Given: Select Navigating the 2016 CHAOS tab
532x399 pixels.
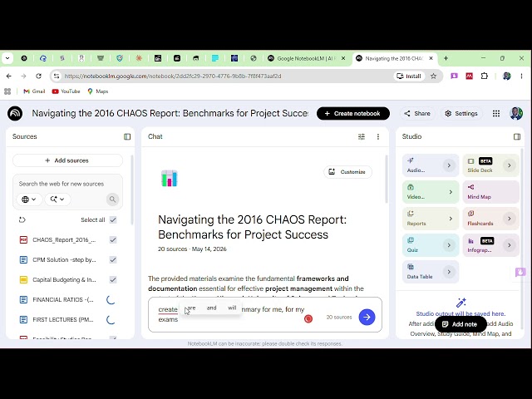Looking at the screenshot, I should [394, 58].
